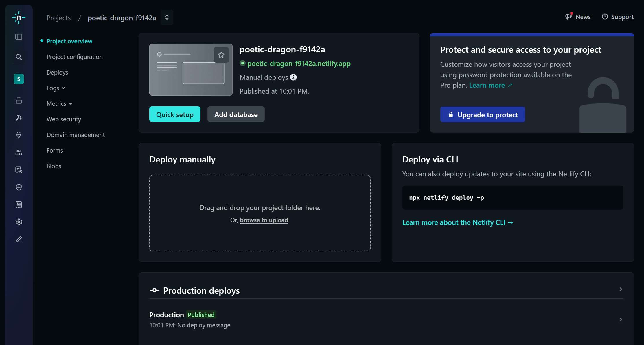
Task: Click the News link text
Action: [x=583, y=17]
